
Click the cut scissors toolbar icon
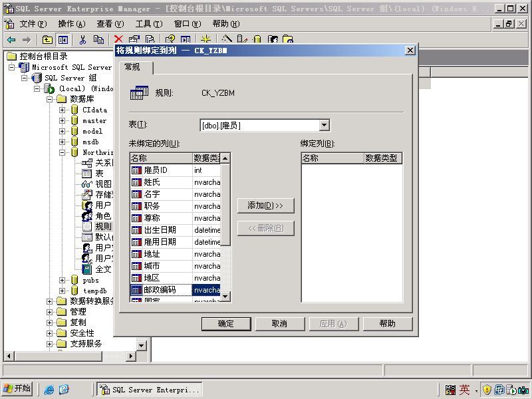click(x=82, y=40)
